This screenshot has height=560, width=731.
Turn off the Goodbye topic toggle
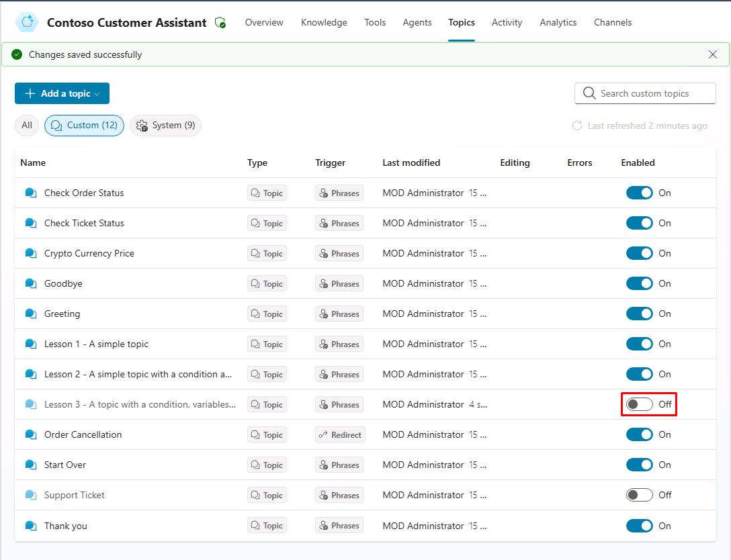(x=639, y=284)
